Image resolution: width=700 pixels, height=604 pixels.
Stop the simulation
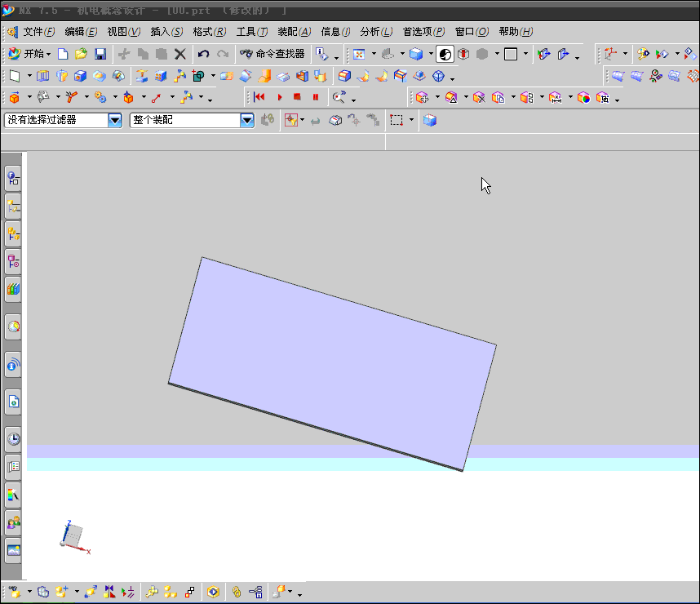coord(297,97)
